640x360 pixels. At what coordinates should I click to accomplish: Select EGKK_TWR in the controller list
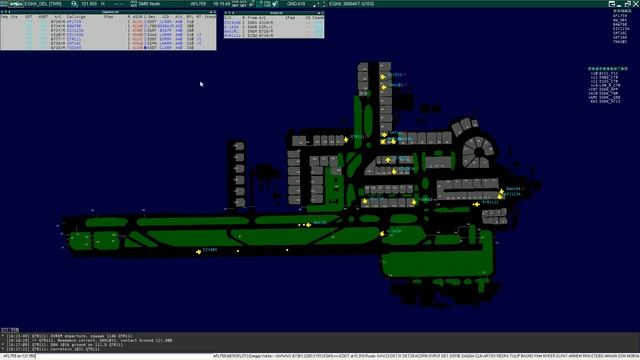tap(605, 93)
